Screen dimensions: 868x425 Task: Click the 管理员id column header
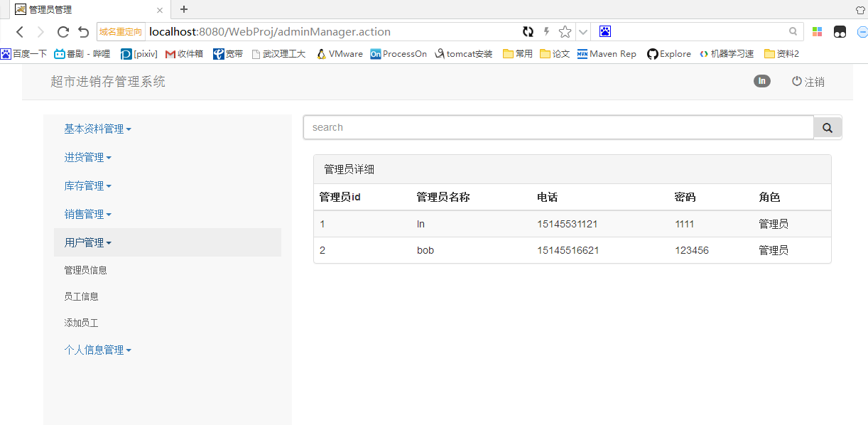[x=340, y=197]
